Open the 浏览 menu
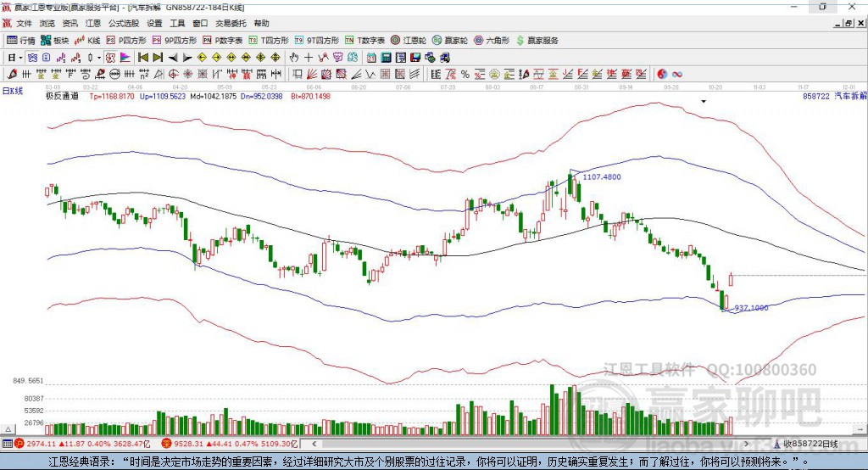Screen dimensions: 868x470 47,23
